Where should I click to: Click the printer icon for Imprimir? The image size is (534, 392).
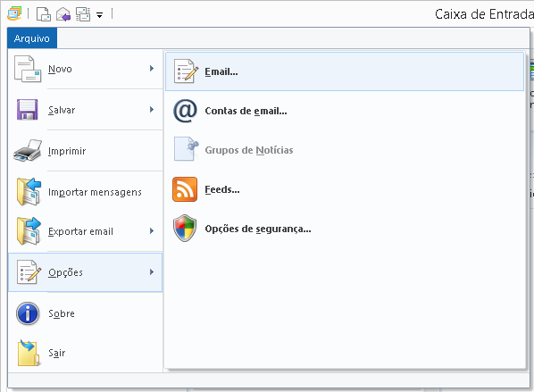[x=28, y=150]
